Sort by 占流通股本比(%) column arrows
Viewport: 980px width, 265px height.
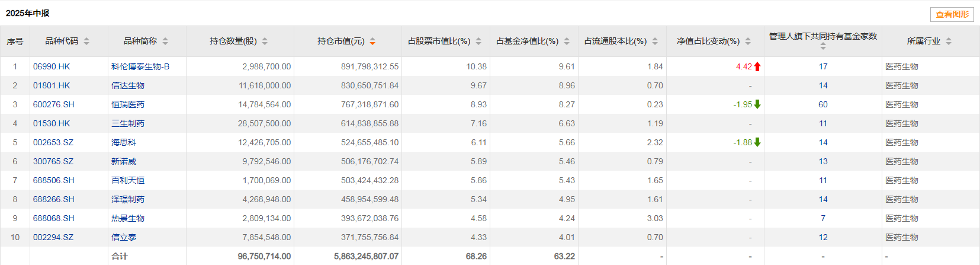coord(655,41)
